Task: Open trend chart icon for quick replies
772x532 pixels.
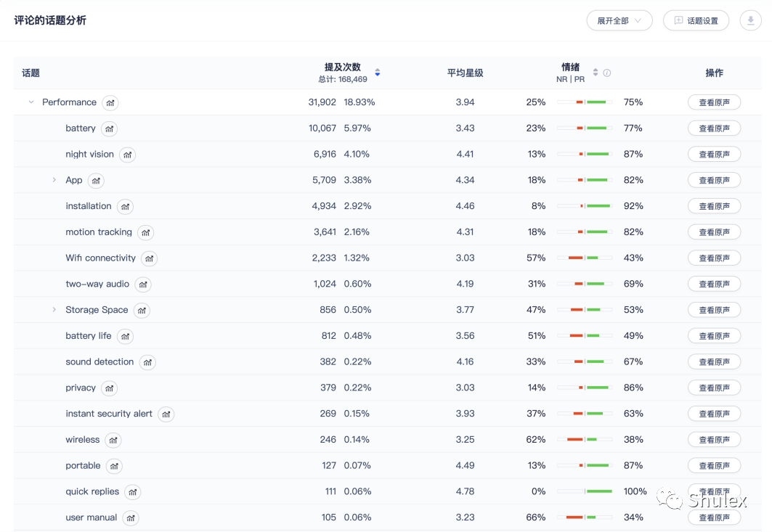Action: coord(133,492)
